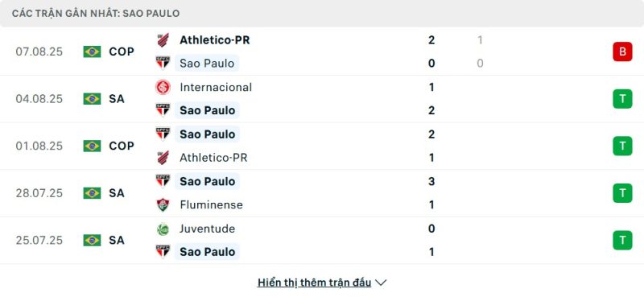Click Sao Paulo crest in 25.07.25 match
The height and width of the screenshot is (301, 644).
163,251
